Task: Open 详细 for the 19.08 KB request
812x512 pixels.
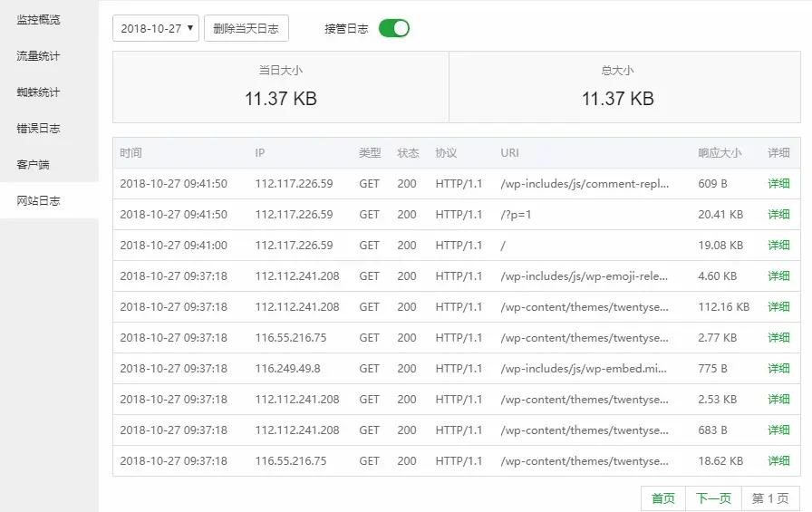Action: click(x=778, y=245)
